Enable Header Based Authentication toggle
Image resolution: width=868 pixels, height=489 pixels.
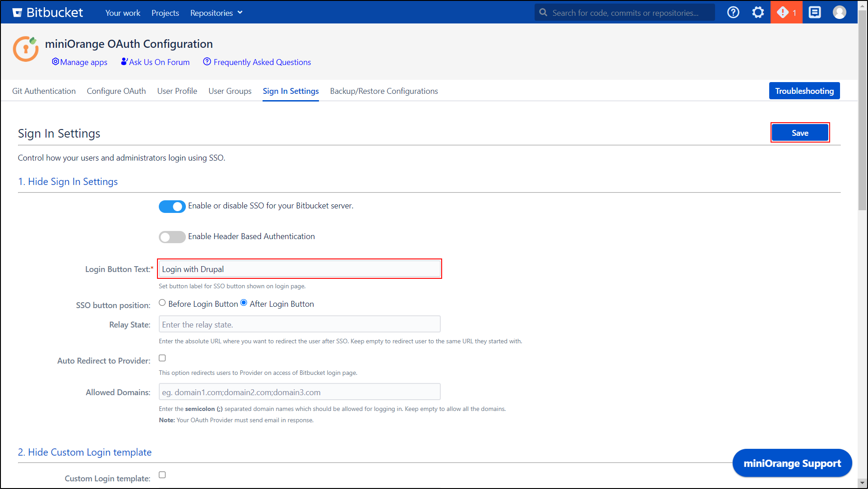[172, 237]
